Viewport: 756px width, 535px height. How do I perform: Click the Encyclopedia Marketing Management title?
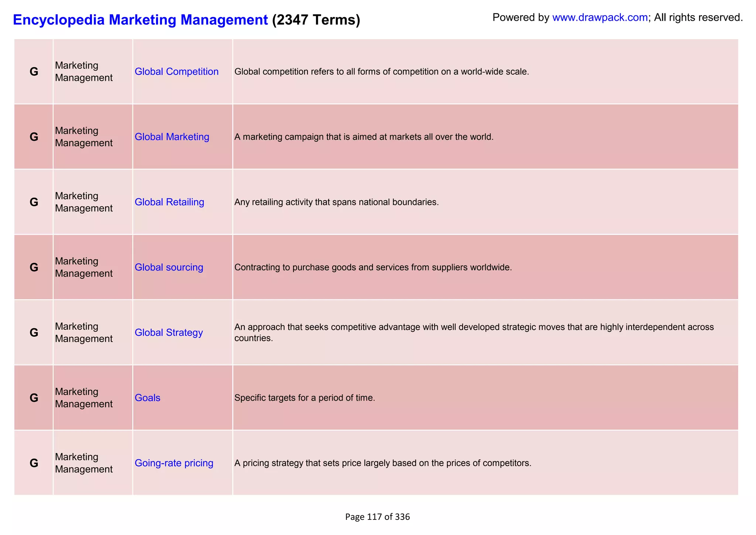point(140,20)
